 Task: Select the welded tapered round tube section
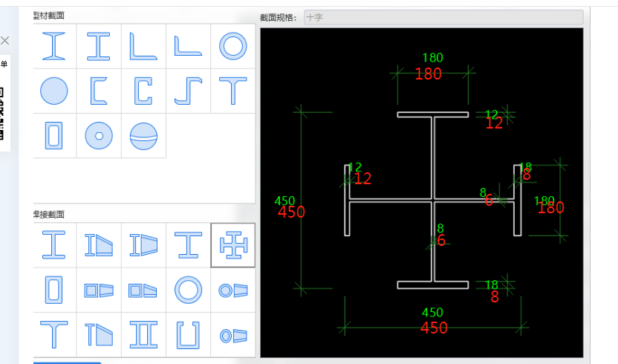[x=233, y=290]
